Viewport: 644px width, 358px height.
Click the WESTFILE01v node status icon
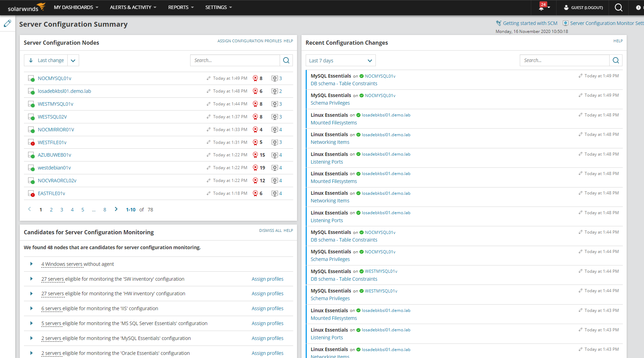31,142
